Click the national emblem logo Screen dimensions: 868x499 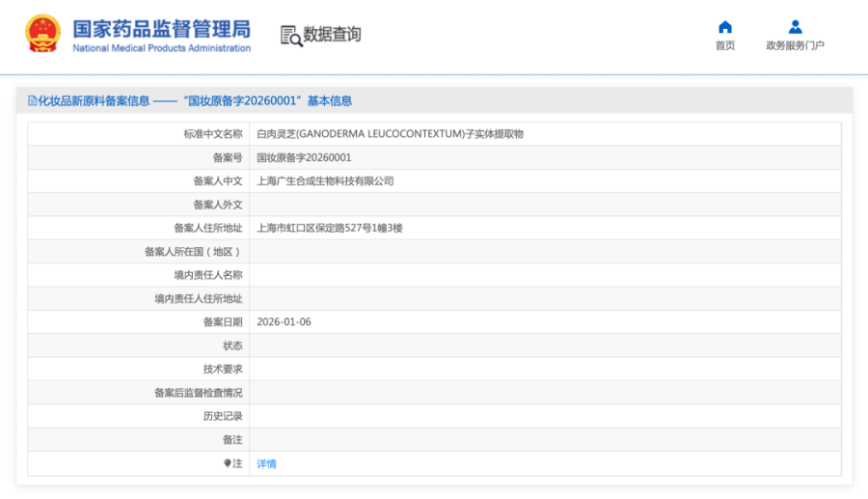[x=42, y=33]
